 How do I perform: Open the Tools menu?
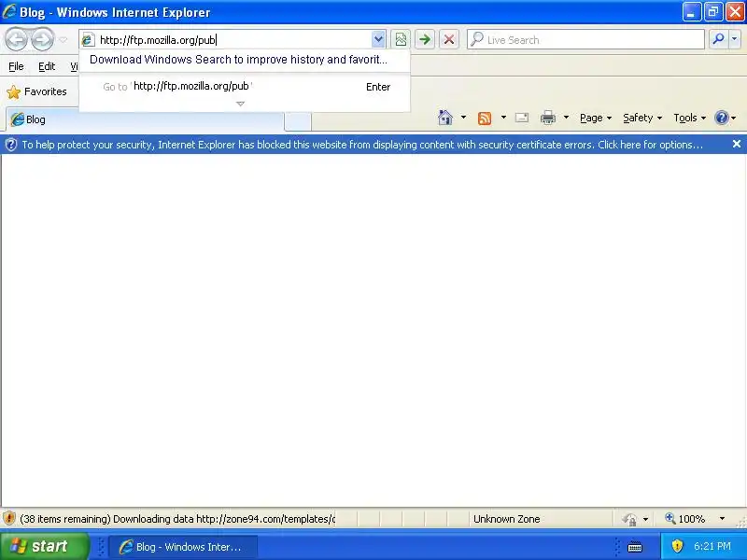pos(689,118)
